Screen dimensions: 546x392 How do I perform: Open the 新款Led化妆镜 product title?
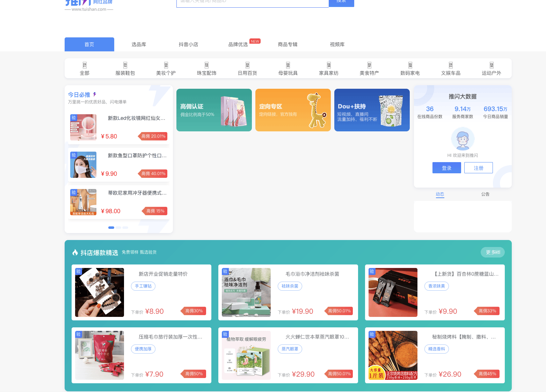coord(137,118)
